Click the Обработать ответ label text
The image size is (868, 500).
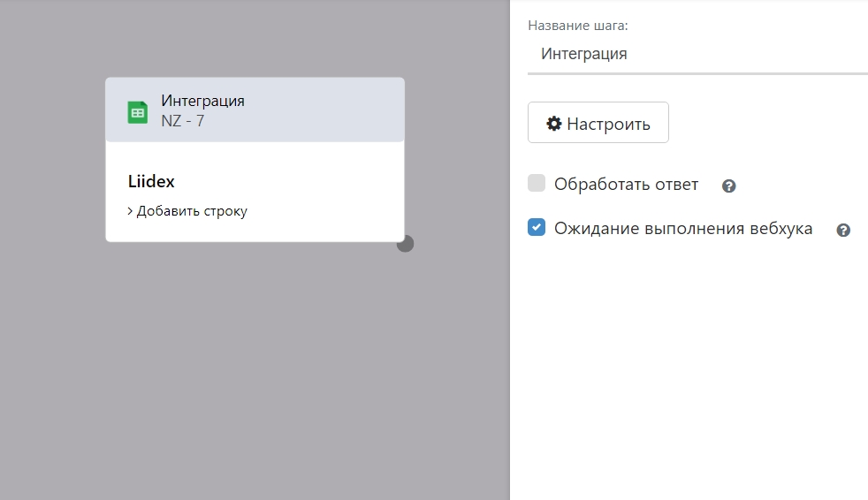click(x=626, y=185)
